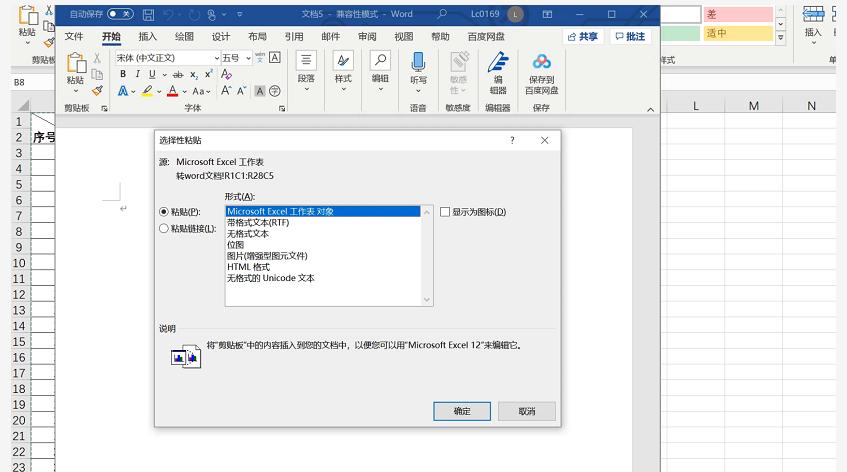Click the OK (确定) button in dialog
This screenshot has height=472, width=847.
462,411
